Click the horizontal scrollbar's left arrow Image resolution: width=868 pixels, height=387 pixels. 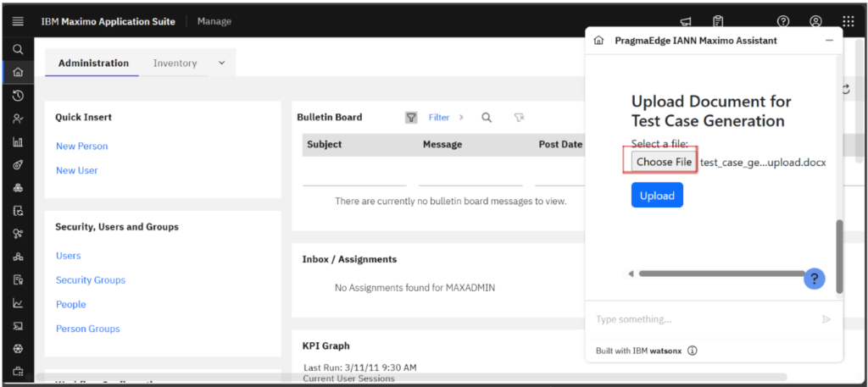tap(631, 274)
